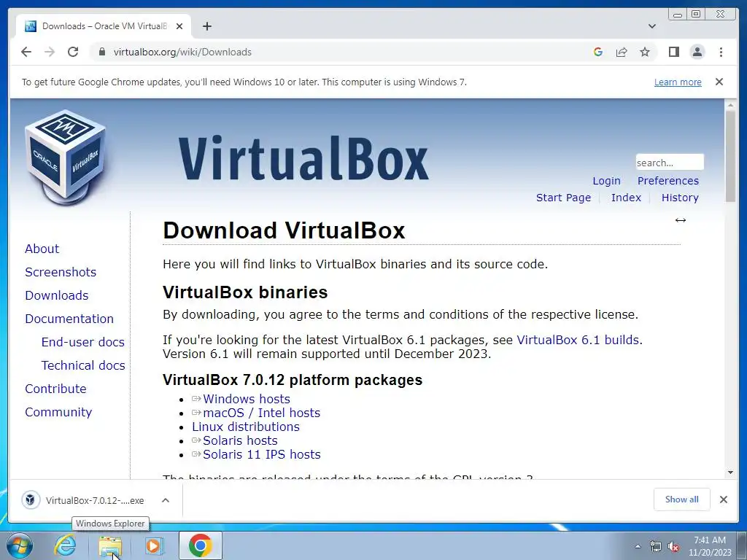747x560 pixels.
Task: Launch Internet Explorer from the taskbar
Action: [x=65, y=545]
